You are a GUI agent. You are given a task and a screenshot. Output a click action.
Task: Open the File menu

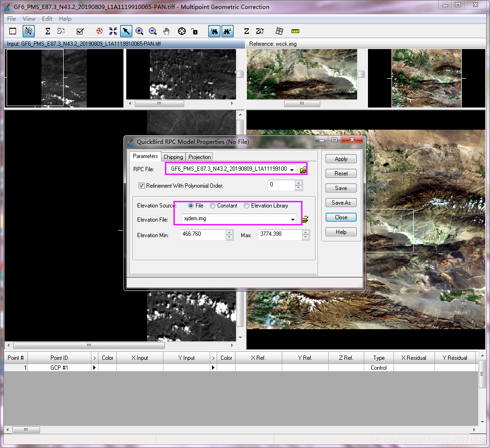click(x=11, y=19)
